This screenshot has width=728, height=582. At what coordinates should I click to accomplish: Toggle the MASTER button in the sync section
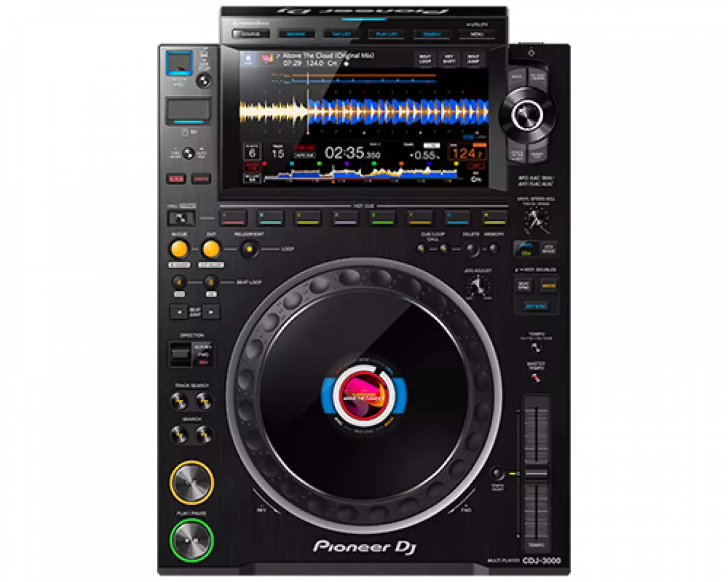[x=549, y=286]
